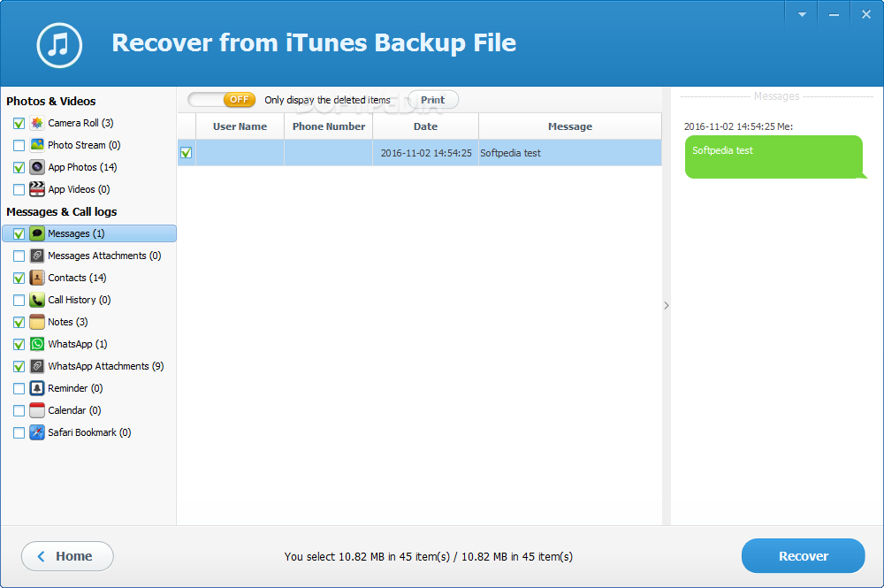884x588 pixels.
Task: Click the 2016-11-02 14:54:25 date cell
Action: click(x=426, y=153)
